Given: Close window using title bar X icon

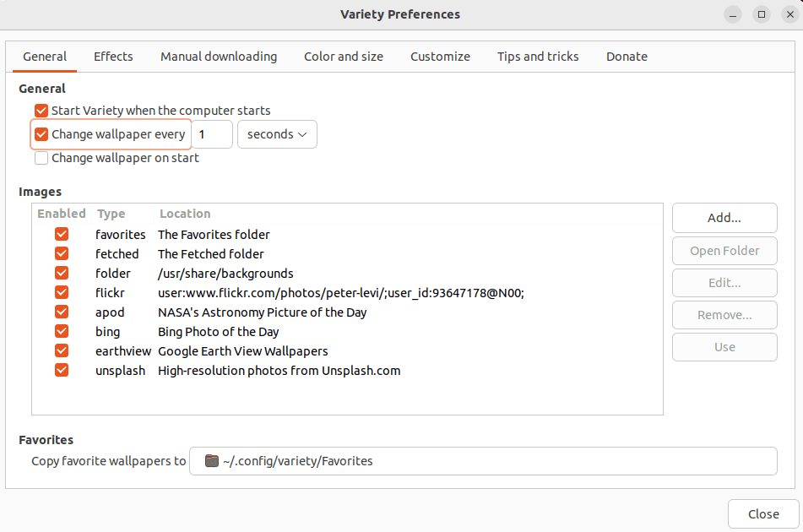Looking at the screenshot, I should tap(790, 14).
